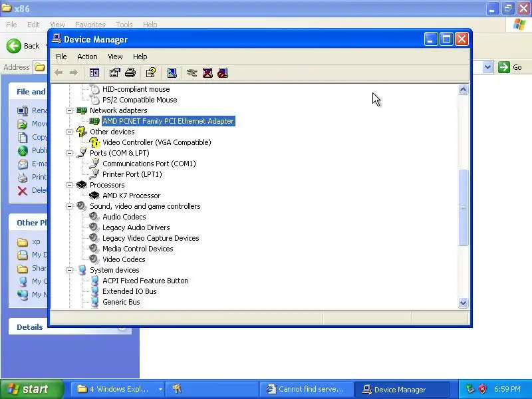Select Legacy Audio Drivers entry
This screenshot has height=399, width=532.
click(136, 227)
